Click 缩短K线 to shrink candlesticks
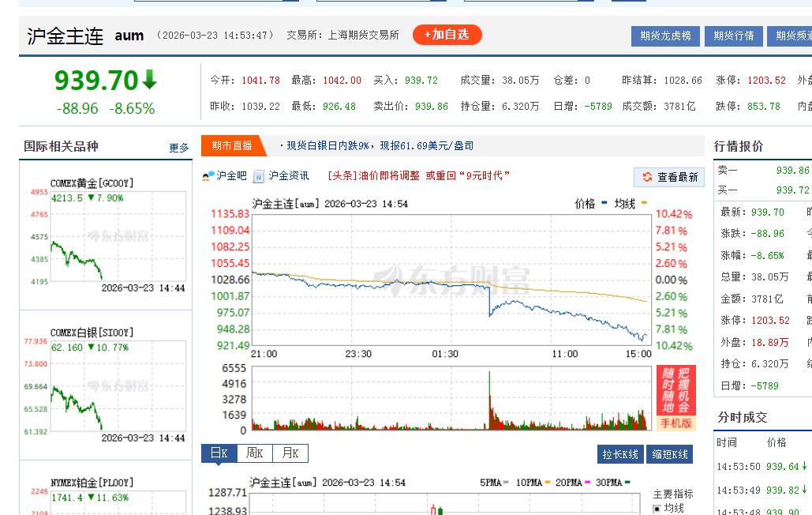The image size is (812, 515). pyautogui.click(x=670, y=454)
